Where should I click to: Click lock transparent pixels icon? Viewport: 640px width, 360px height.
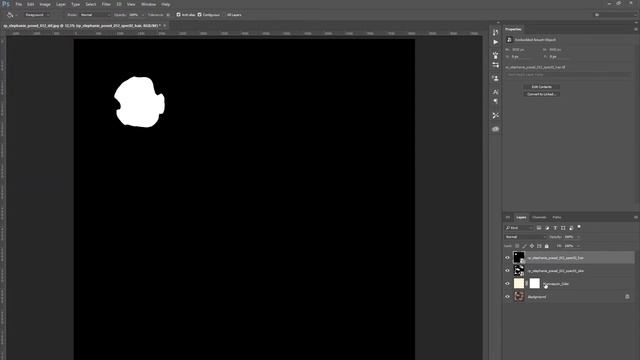(x=517, y=246)
